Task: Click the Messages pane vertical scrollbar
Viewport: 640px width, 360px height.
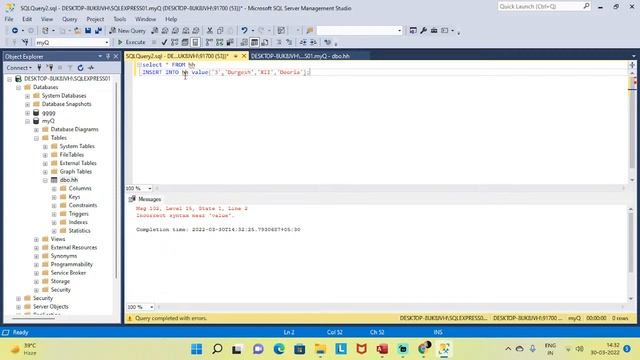Action: 631,253
